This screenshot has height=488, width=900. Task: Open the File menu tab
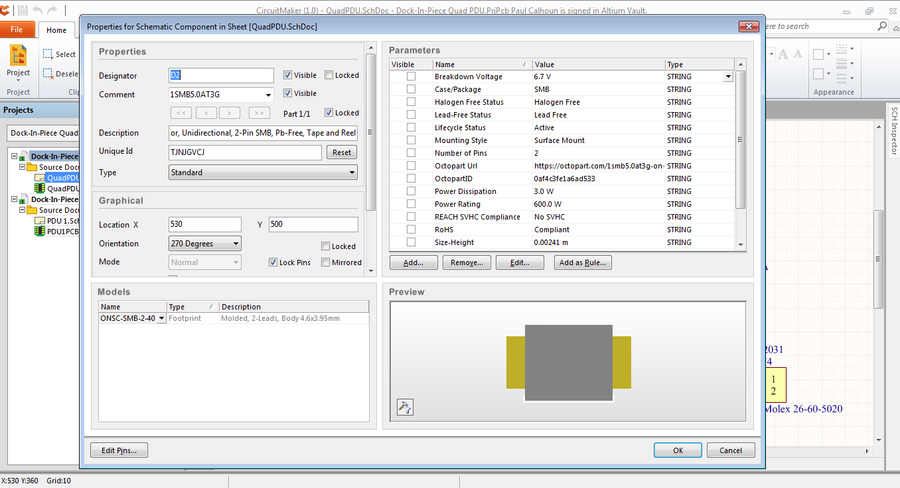tap(17, 29)
